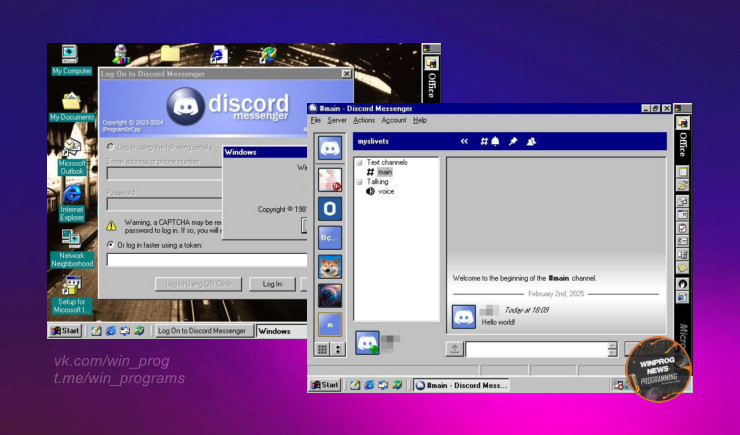This screenshot has height=435, width=740.
Task: Select the server icon showing a white O
Action: click(x=330, y=209)
